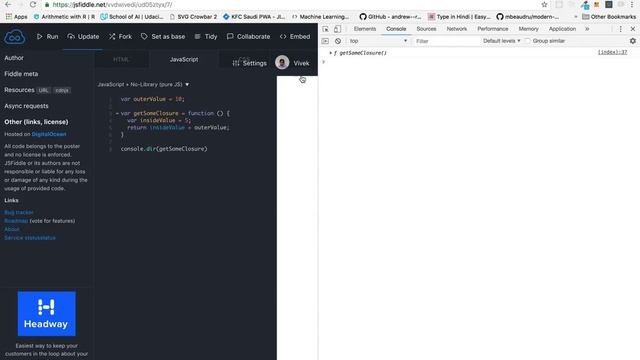Tidy the code
The height and width of the screenshot is (360, 640).
click(x=206, y=36)
